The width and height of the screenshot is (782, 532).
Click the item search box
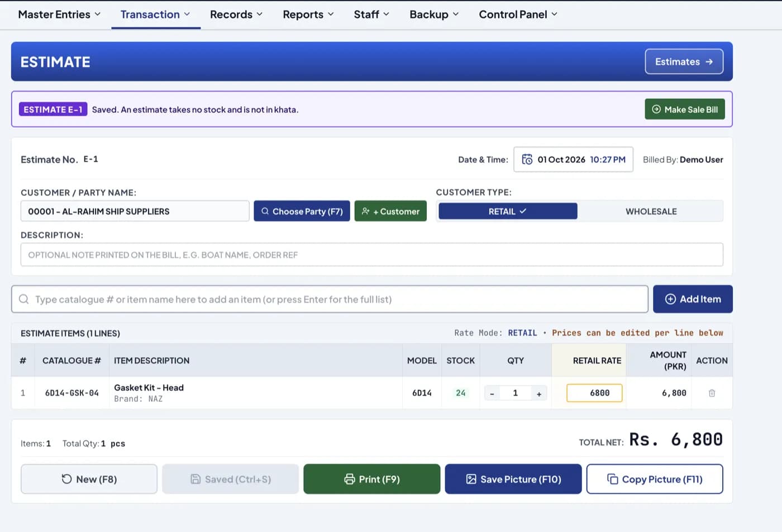[330, 299]
